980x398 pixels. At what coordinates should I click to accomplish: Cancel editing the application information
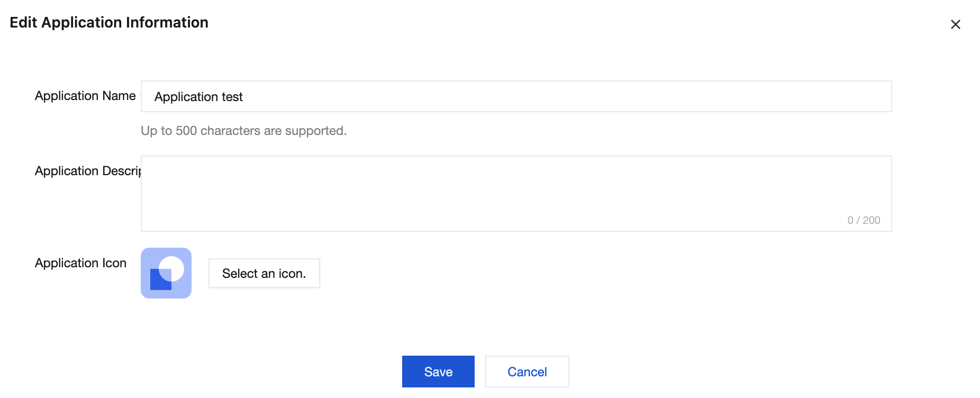pyautogui.click(x=527, y=372)
